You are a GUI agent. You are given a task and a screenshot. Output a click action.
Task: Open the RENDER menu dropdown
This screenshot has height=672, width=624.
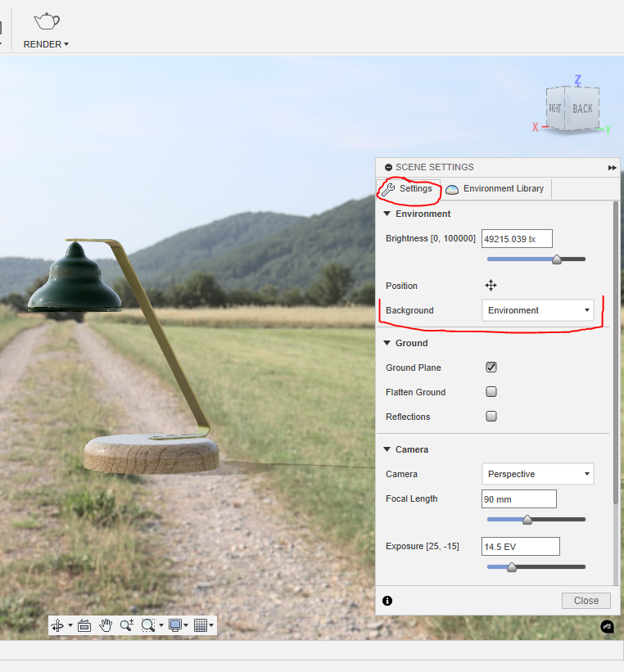click(x=46, y=44)
